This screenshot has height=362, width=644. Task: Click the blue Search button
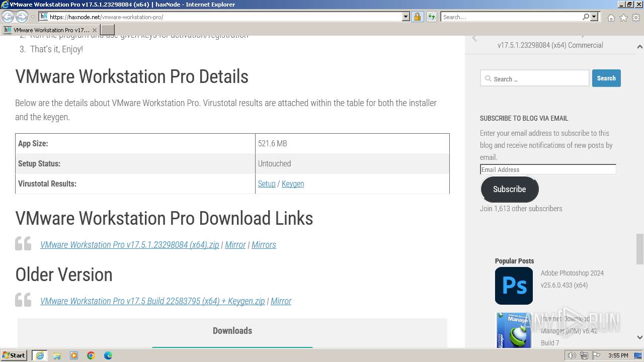tap(606, 78)
